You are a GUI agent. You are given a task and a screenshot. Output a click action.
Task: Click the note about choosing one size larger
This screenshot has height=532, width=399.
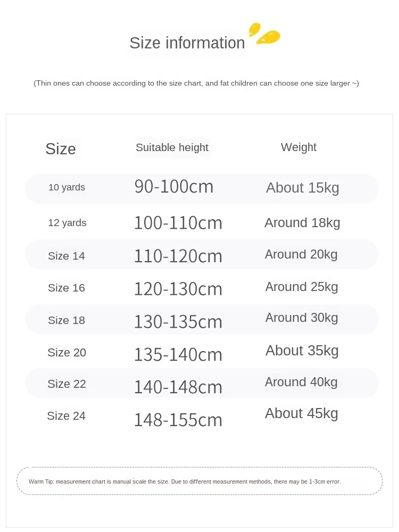click(196, 84)
